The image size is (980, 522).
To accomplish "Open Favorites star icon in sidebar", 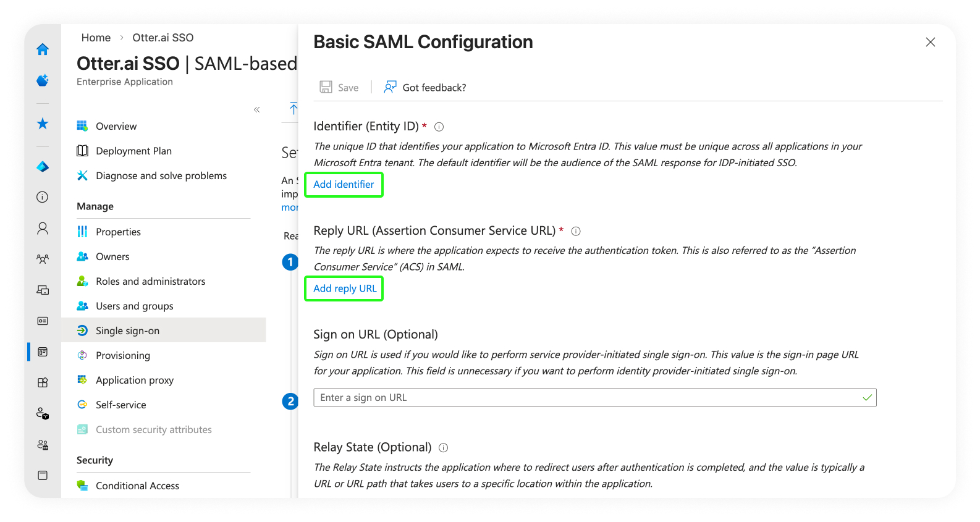I will (x=43, y=124).
